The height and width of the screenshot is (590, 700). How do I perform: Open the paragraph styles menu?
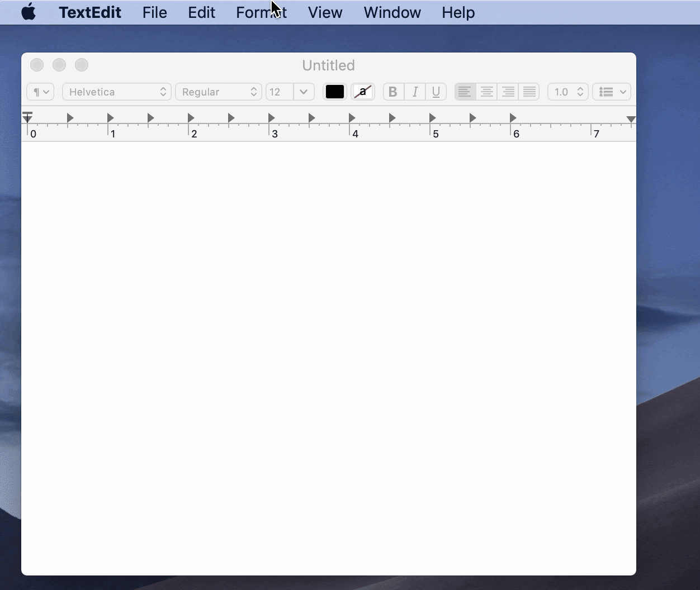point(40,92)
